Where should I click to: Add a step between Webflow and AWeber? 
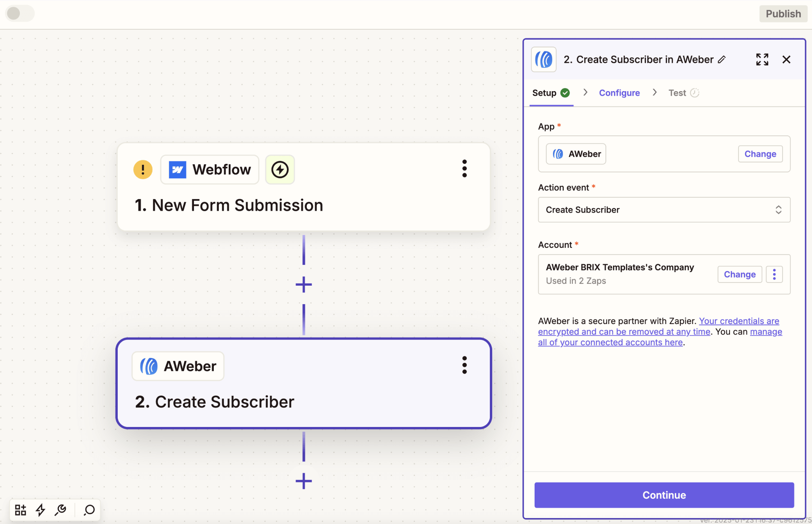point(304,284)
